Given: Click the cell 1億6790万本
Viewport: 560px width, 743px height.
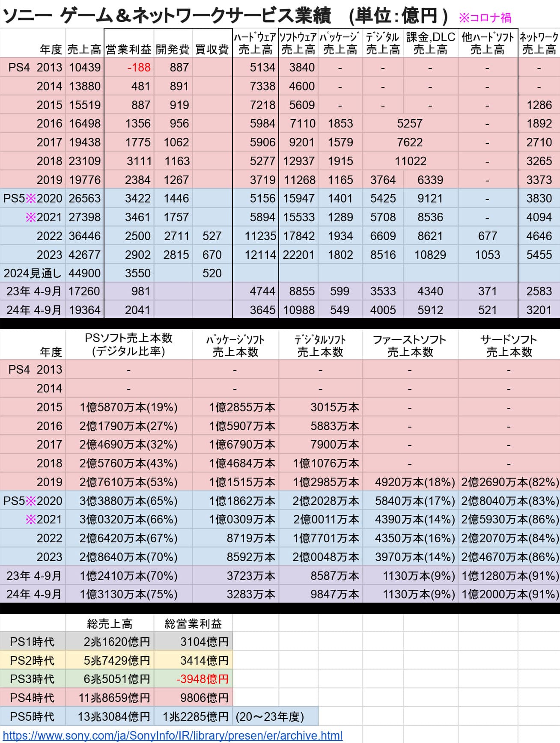Looking at the screenshot, I should [x=242, y=445].
